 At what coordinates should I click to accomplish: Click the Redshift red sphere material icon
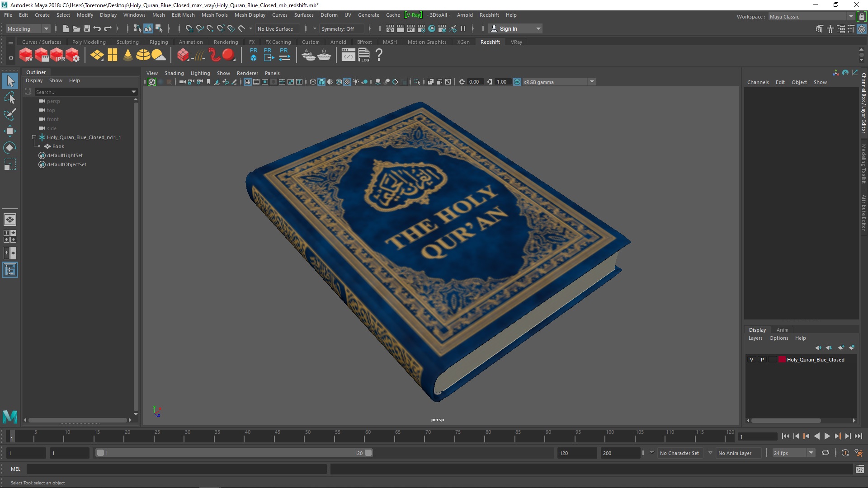pyautogui.click(x=228, y=55)
